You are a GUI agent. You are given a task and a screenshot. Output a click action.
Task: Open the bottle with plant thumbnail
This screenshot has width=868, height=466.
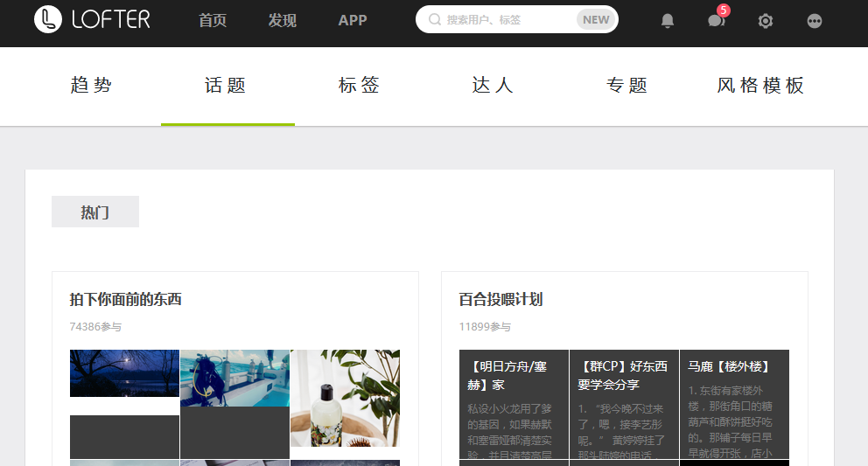tap(345, 398)
